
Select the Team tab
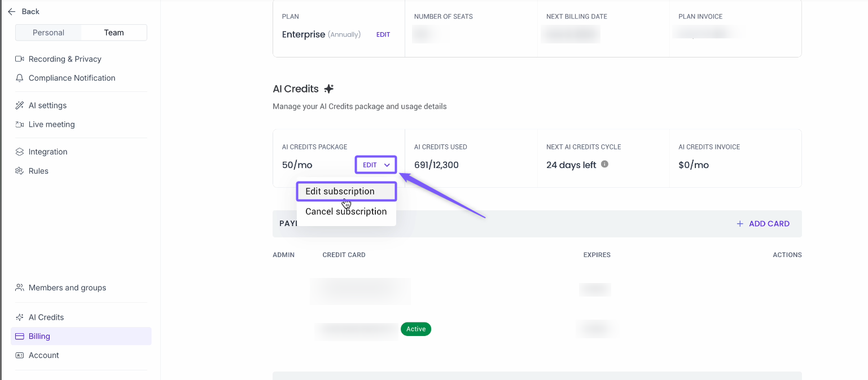tap(114, 33)
